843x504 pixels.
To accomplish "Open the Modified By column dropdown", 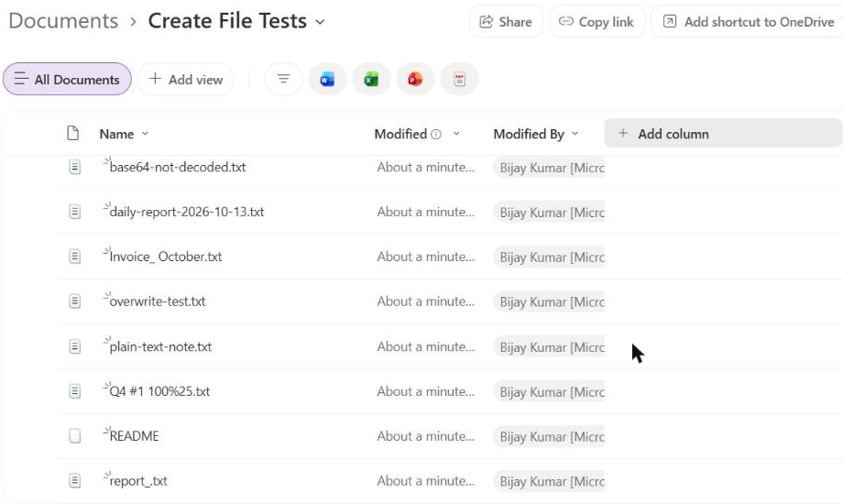I will [575, 134].
